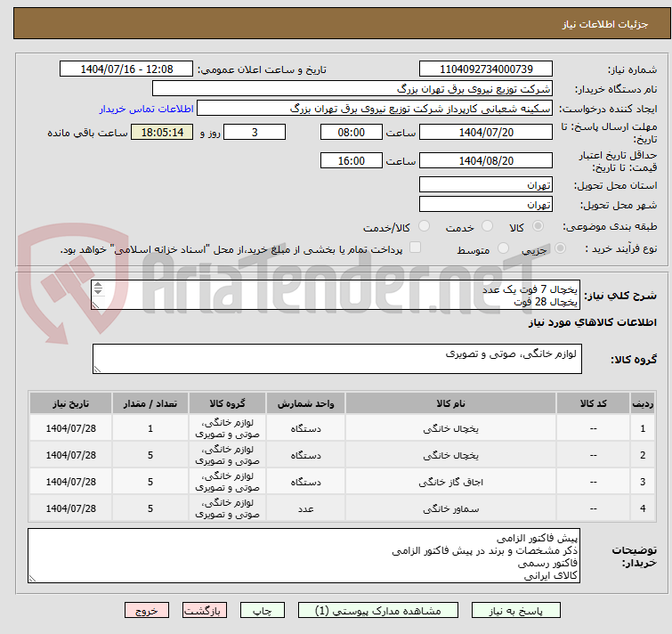The height and width of the screenshot is (634, 672).
Task: Click یخچال خانگی in row 2
Action: click(x=450, y=455)
